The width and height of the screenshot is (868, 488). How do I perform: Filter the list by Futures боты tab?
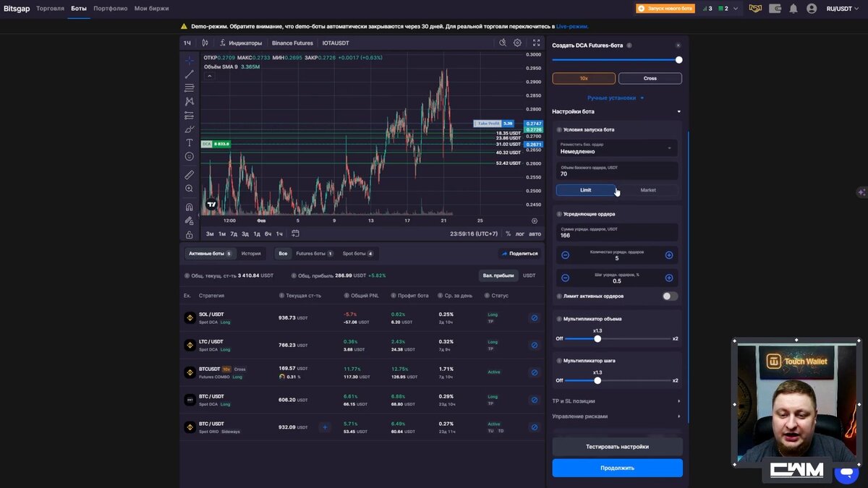[315, 254]
